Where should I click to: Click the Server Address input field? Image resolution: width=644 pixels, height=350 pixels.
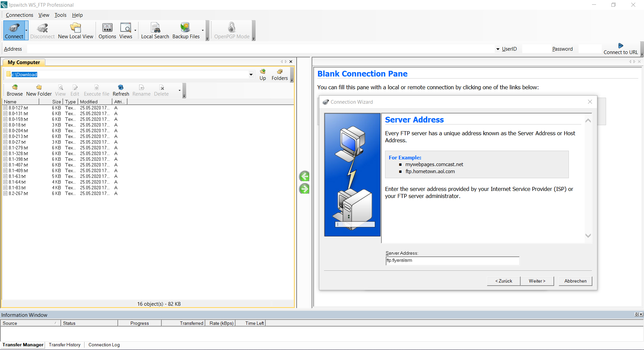click(452, 260)
